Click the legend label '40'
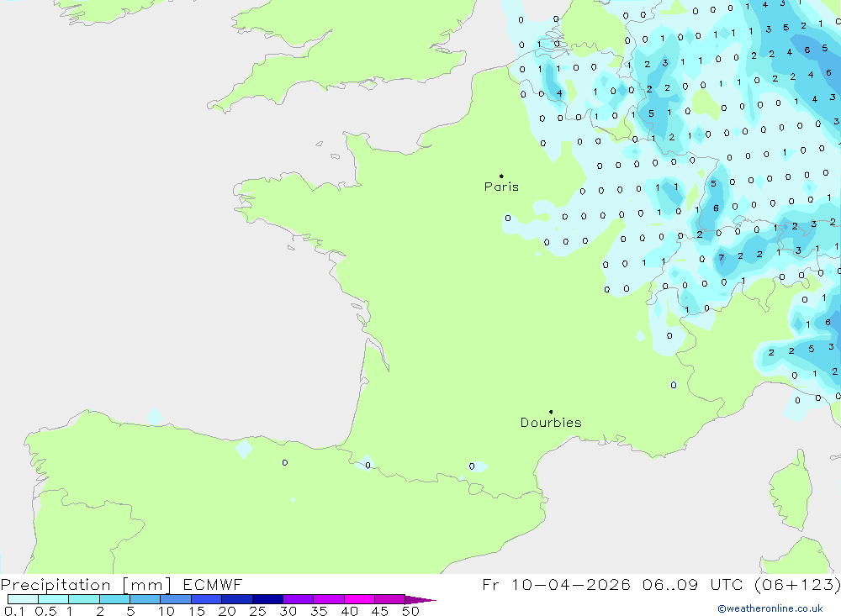This screenshot has height=616, width=841. coord(350,611)
